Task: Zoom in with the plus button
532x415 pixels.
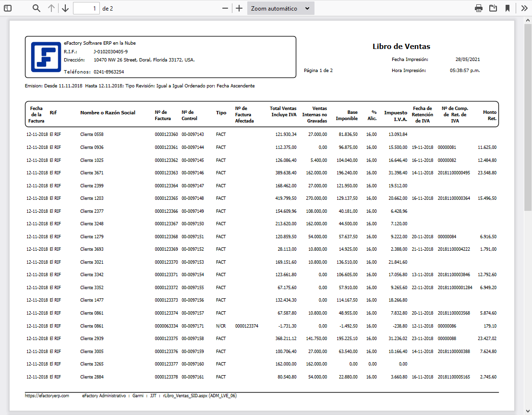Action: tap(239, 8)
